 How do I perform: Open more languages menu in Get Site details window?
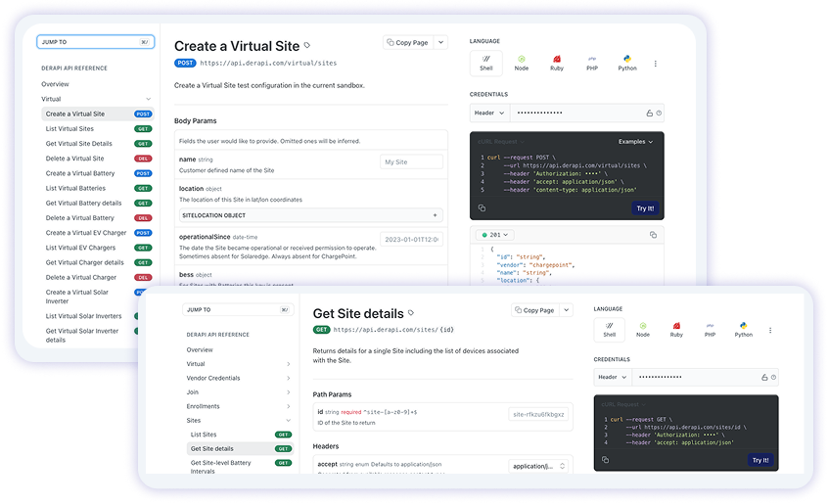770,331
